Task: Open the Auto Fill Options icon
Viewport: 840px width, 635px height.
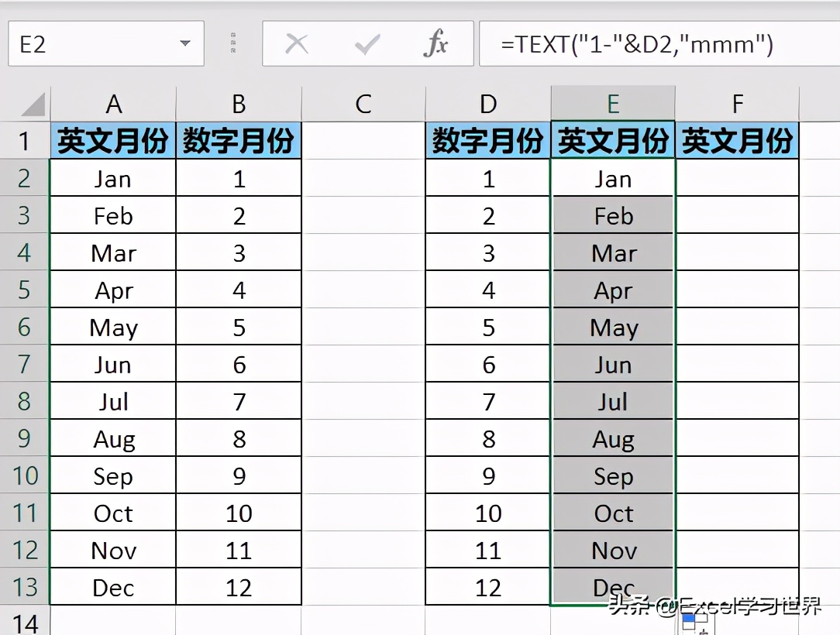Action: (695, 623)
